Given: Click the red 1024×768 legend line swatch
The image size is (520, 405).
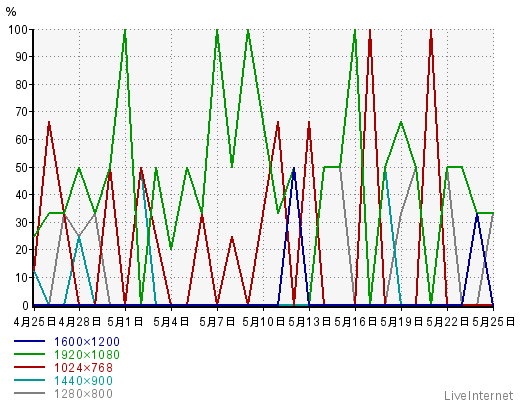Looking at the screenshot, I should click(x=29, y=367).
